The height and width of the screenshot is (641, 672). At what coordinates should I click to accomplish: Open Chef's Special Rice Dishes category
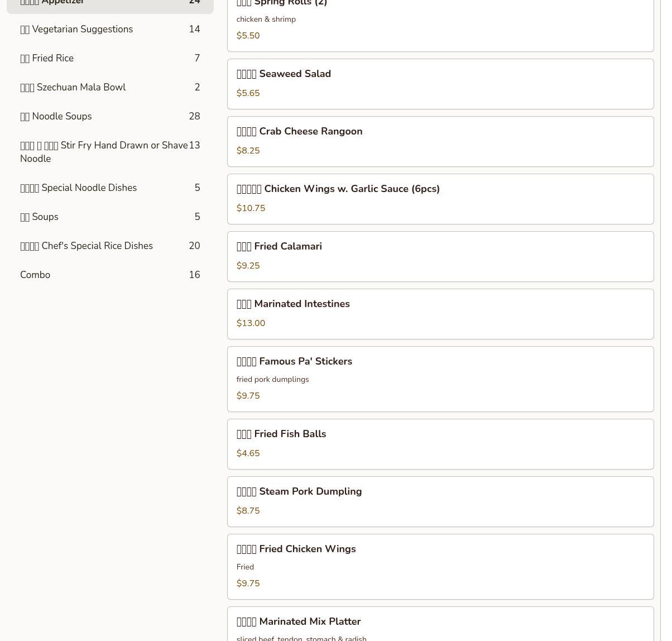pyautogui.click(x=110, y=246)
